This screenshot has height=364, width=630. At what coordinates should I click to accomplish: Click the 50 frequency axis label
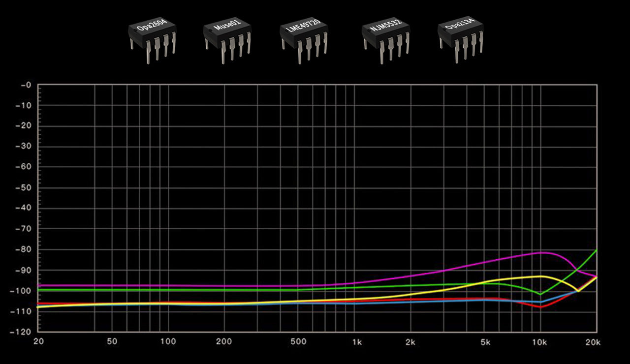coord(112,342)
